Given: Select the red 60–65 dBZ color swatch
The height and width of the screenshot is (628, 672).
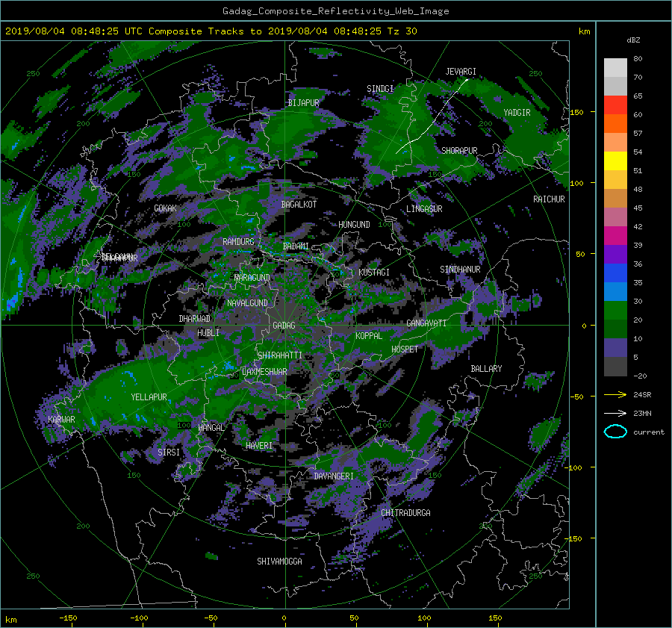Looking at the screenshot, I should [x=615, y=105].
